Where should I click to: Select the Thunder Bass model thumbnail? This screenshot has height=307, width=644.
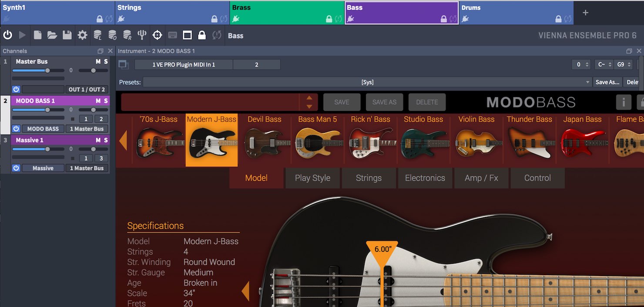[x=529, y=140]
